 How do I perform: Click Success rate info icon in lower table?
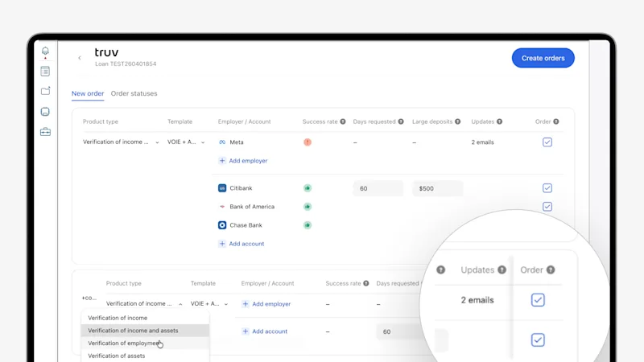[366, 283]
